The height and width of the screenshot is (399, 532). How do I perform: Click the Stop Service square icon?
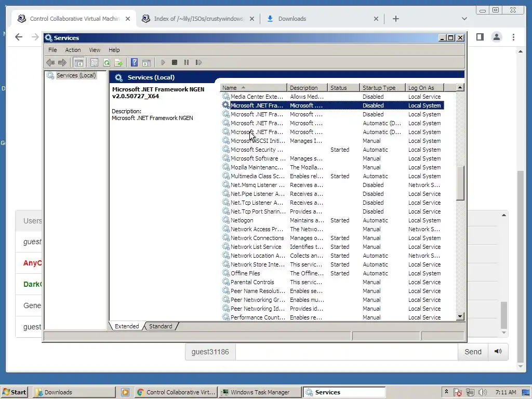coord(175,62)
